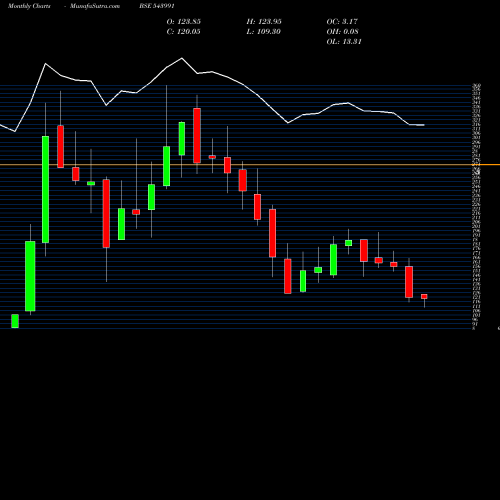Click the tallest green candle near left
The height and width of the screenshot is (500, 500).
tap(45, 189)
